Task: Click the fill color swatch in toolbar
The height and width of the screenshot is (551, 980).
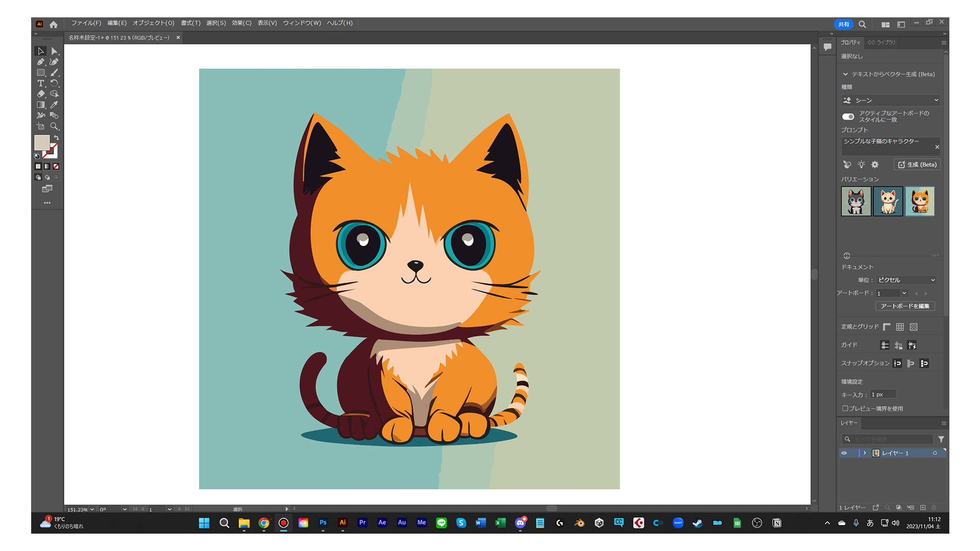Action: [x=41, y=142]
